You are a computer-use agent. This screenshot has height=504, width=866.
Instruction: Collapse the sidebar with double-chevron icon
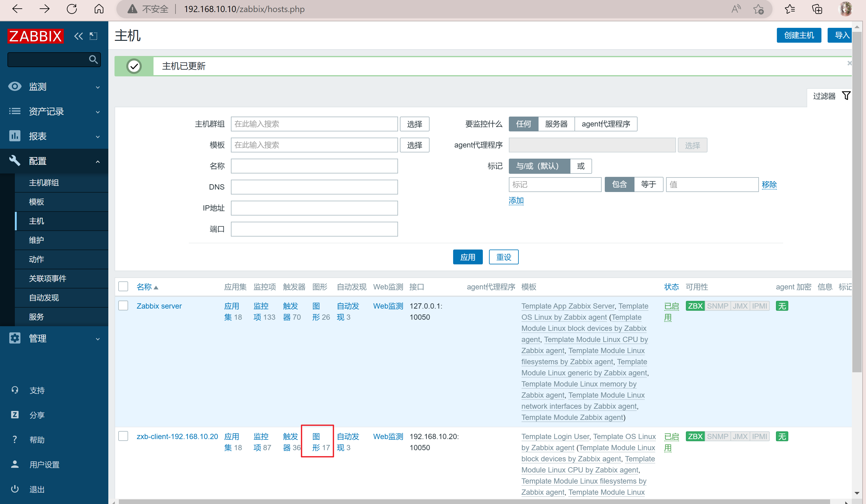pos(78,36)
